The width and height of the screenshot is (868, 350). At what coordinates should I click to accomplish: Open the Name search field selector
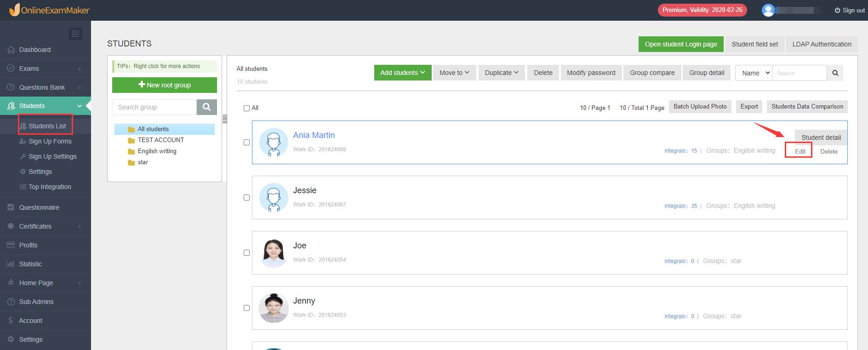click(754, 73)
